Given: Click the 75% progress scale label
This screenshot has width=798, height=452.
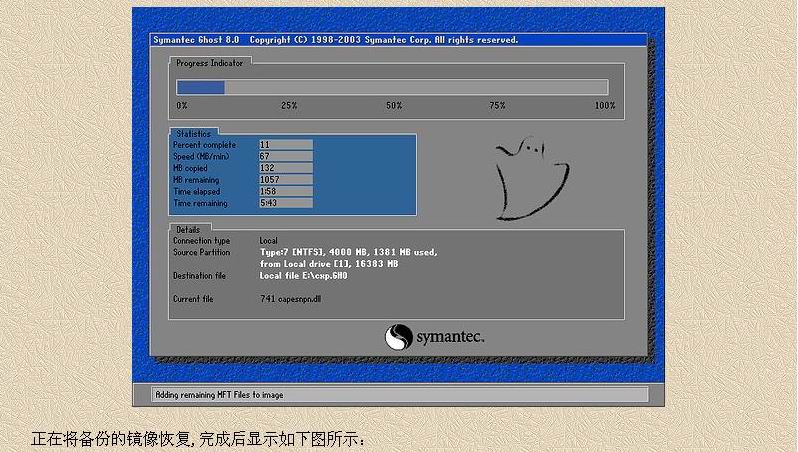Looking at the screenshot, I should (497, 105).
